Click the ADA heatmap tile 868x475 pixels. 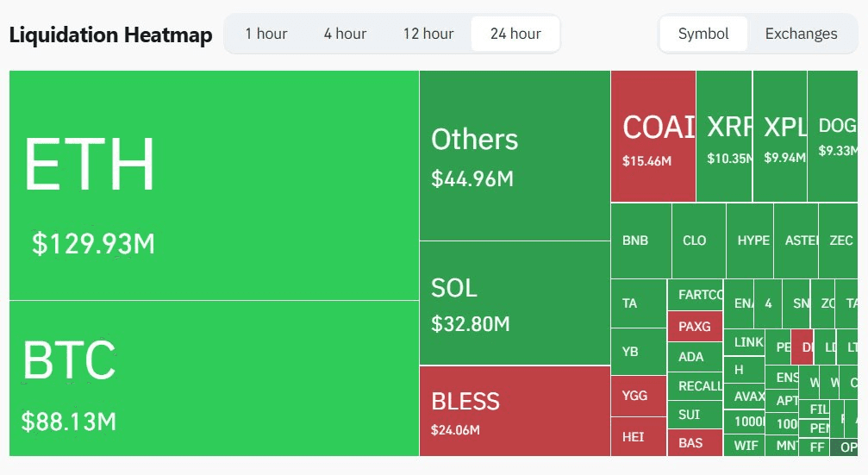click(x=695, y=357)
